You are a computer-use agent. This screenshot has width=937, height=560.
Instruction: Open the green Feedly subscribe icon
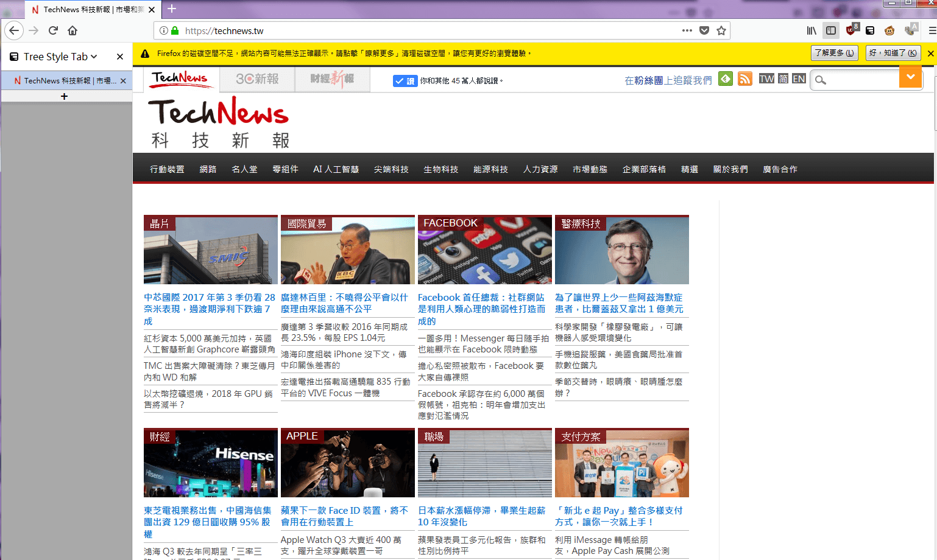(725, 79)
